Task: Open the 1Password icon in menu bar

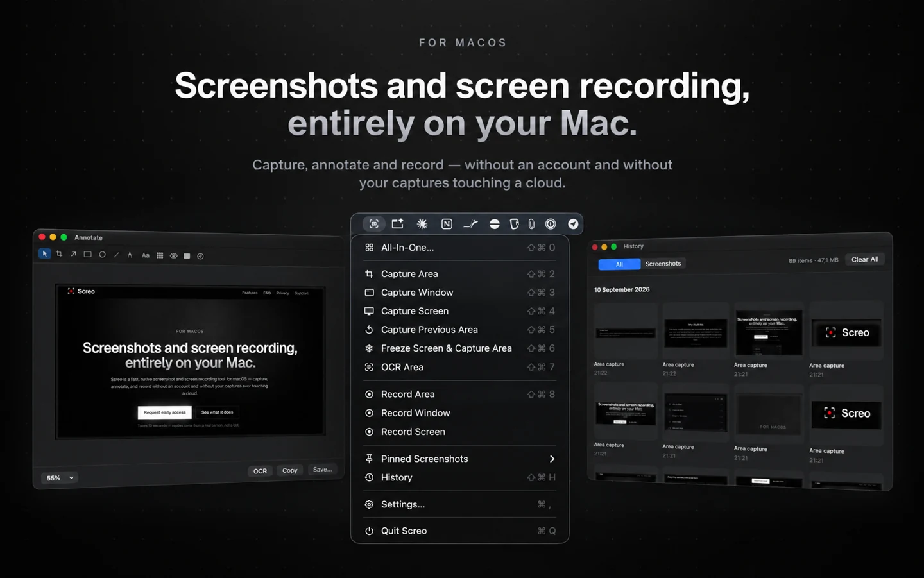Action: point(551,224)
